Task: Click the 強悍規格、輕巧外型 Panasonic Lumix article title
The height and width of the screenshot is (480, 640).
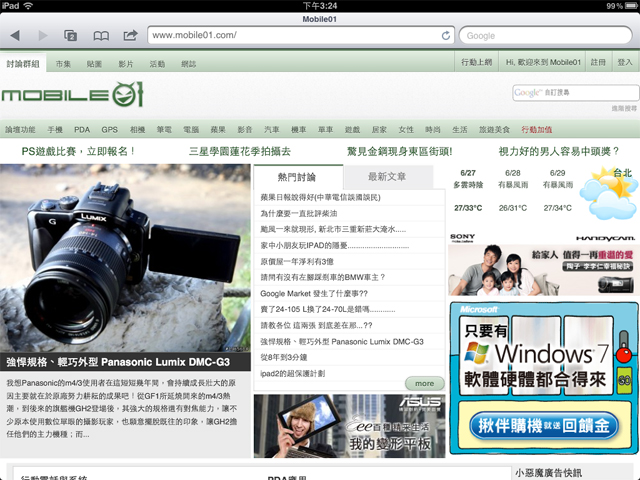Action: pyautogui.click(x=118, y=362)
